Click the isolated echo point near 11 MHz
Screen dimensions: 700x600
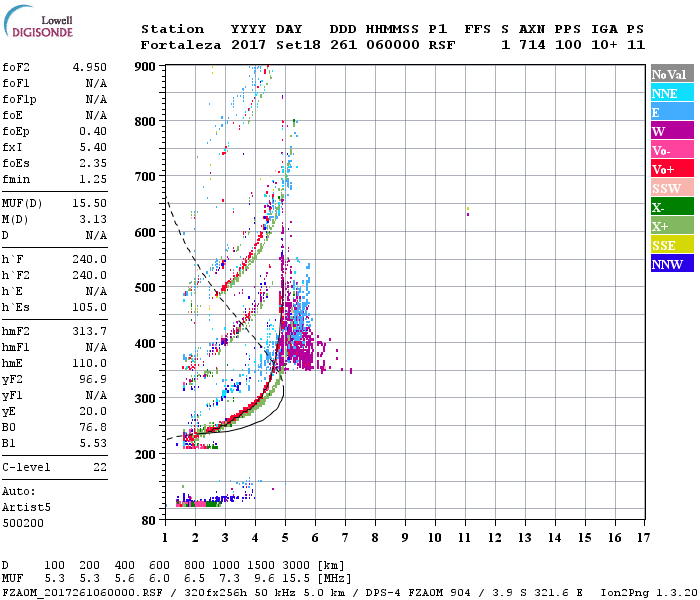pyautogui.click(x=468, y=211)
